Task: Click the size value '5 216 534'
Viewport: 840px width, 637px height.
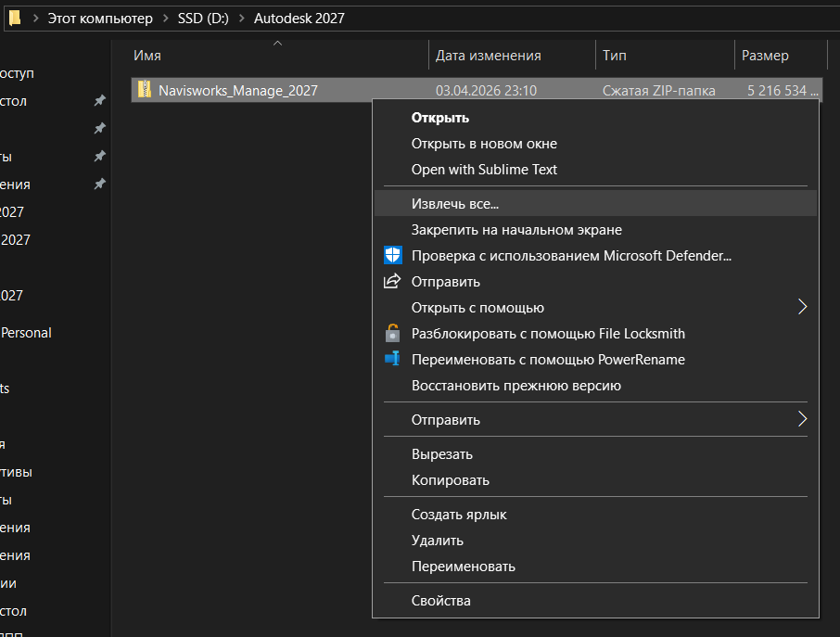Action: pos(777,90)
